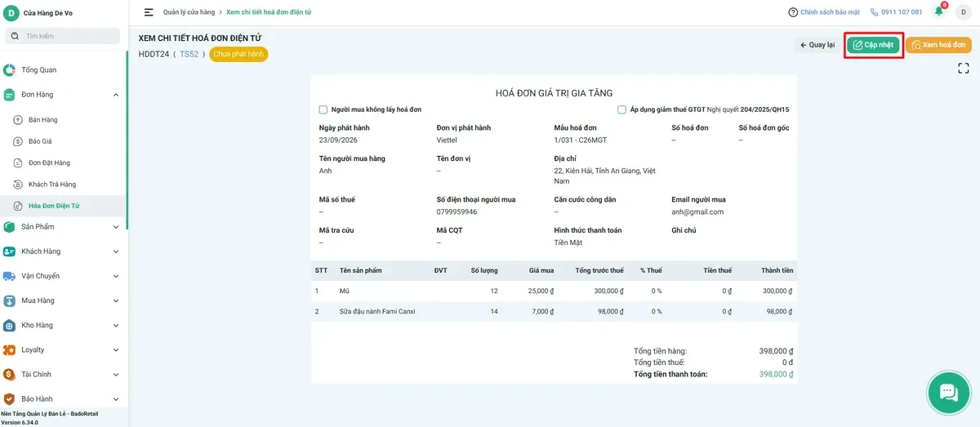Image resolution: width=980 pixels, height=427 pixels.
Task: Click buyer phone 0799959946
Action: click(457, 211)
